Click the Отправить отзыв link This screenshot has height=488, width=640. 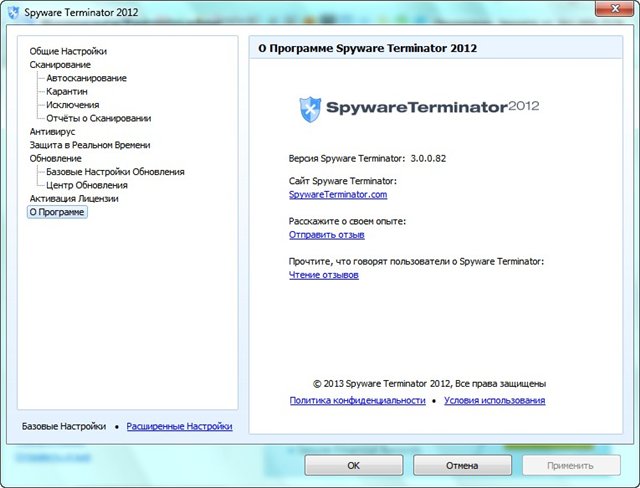(327, 235)
